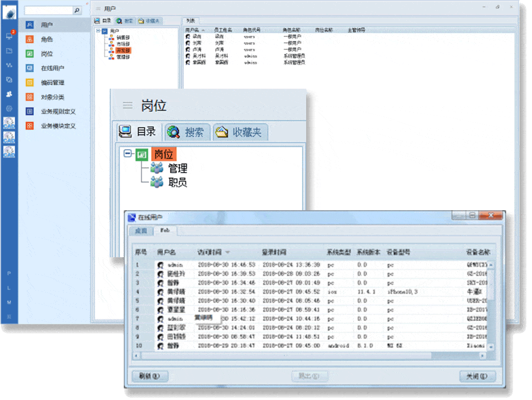Click the letter L in the blue strip
The width and height of the screenshot is (532, 400).
click(x=9, y=288)
